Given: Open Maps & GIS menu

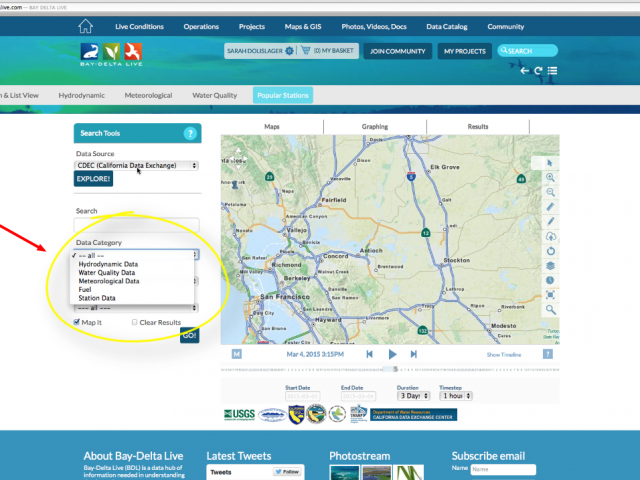Looking at the screenshot, I should (303, 27).
